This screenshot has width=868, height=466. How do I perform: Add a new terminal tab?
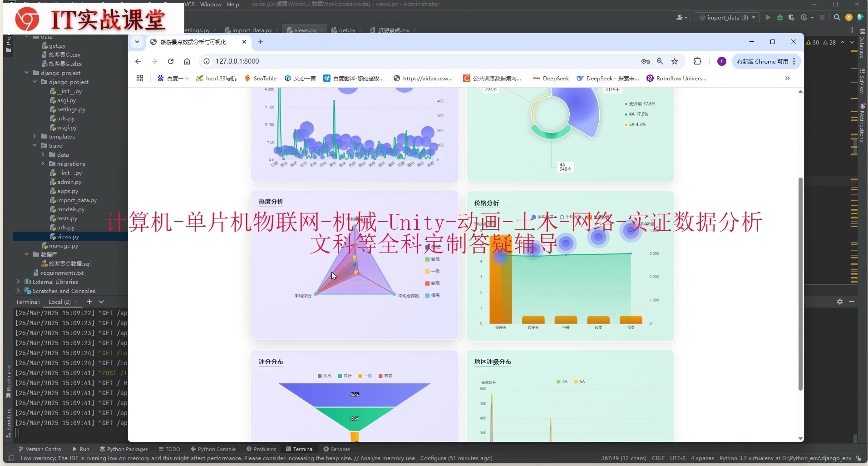click(x=89, y=302)
